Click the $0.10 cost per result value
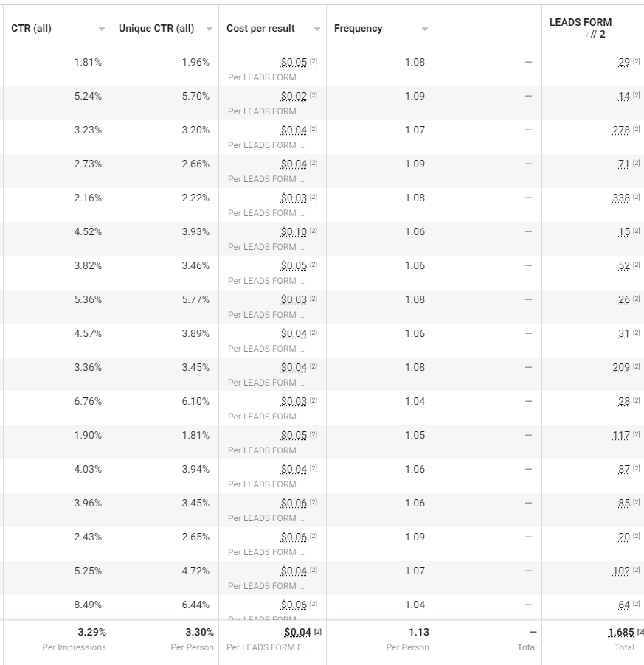This screenshot has width=644, height=665. [x=294, y=231]
